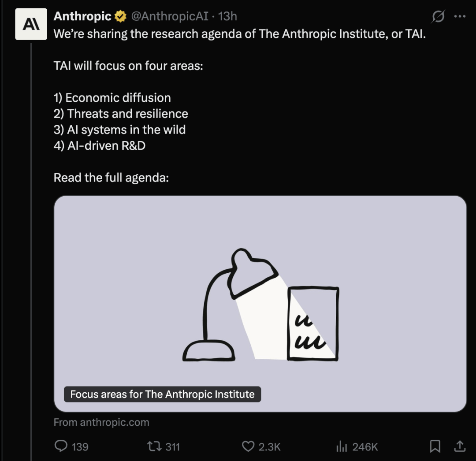
Task: Bookmark this Anthropic post
Action: (x=435, y=446)
